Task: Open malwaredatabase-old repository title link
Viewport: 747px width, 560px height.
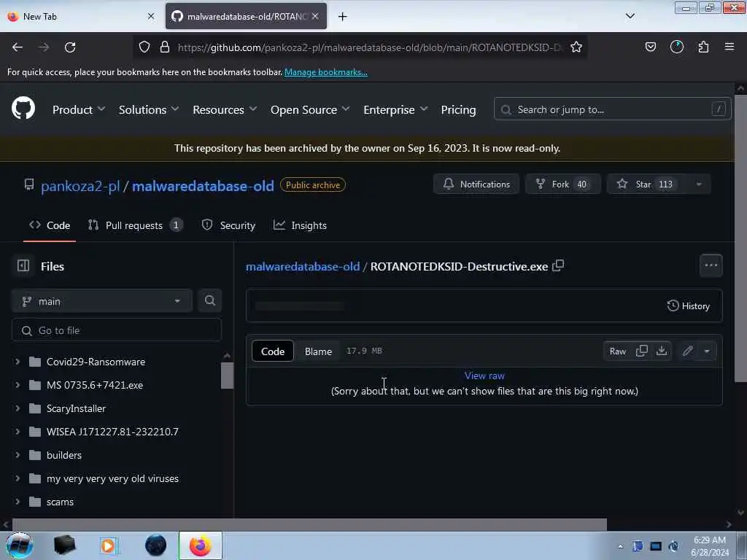Action: point(203,186)
